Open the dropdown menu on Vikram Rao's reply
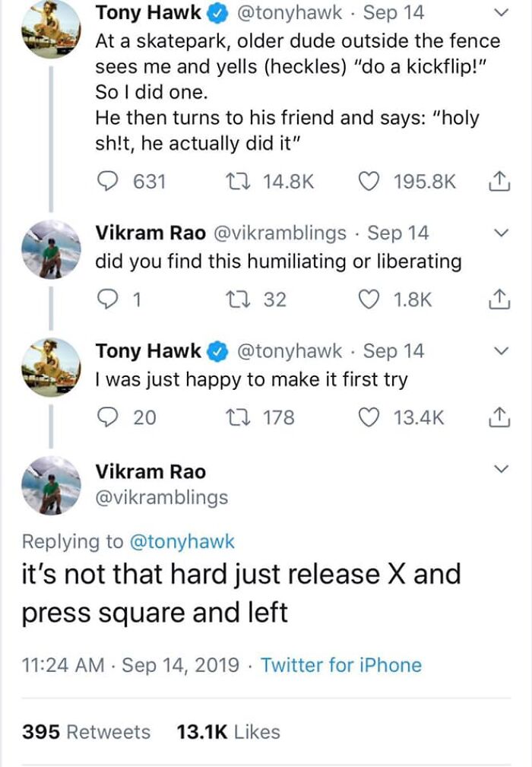532x767 pixels. (x=501, y=233)
